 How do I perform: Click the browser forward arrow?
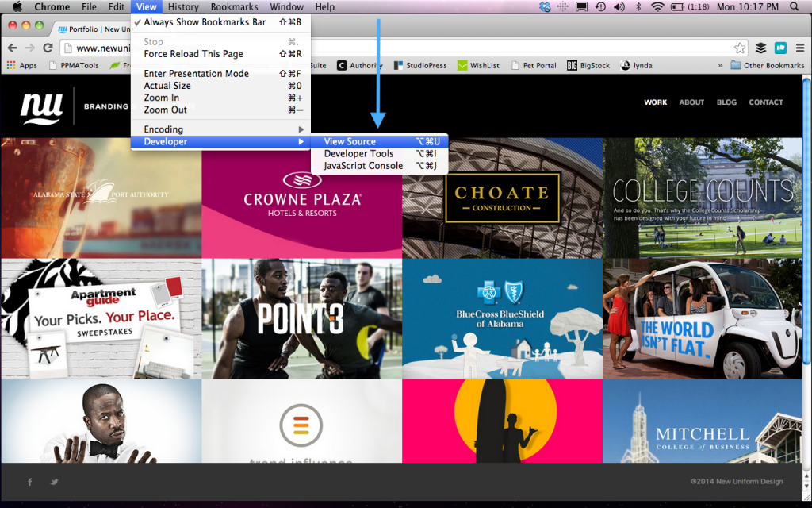point(30,48)
